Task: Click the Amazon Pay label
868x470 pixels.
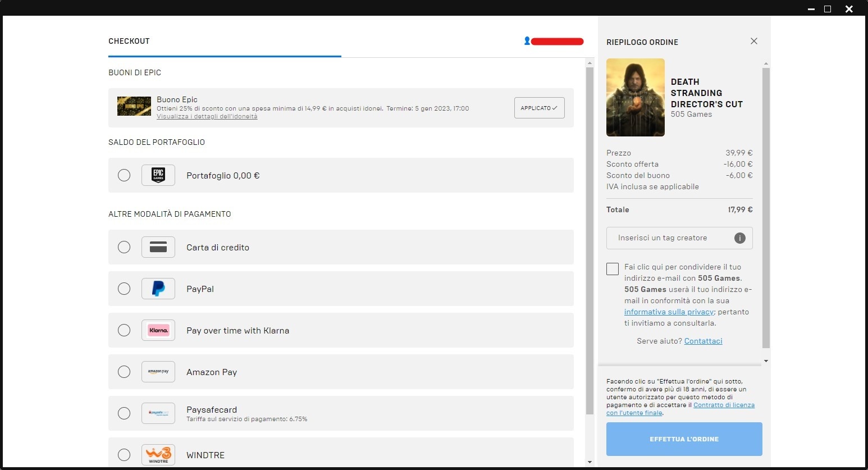Action: (212, 372)
